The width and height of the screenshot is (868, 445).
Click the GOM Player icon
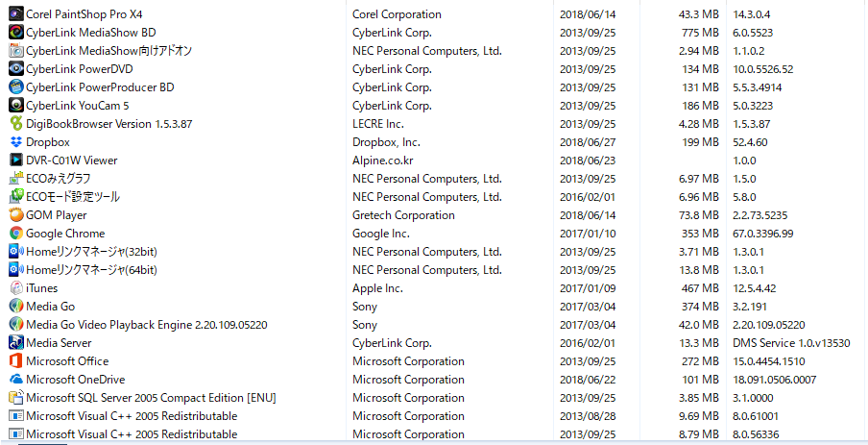click(16, 215)
